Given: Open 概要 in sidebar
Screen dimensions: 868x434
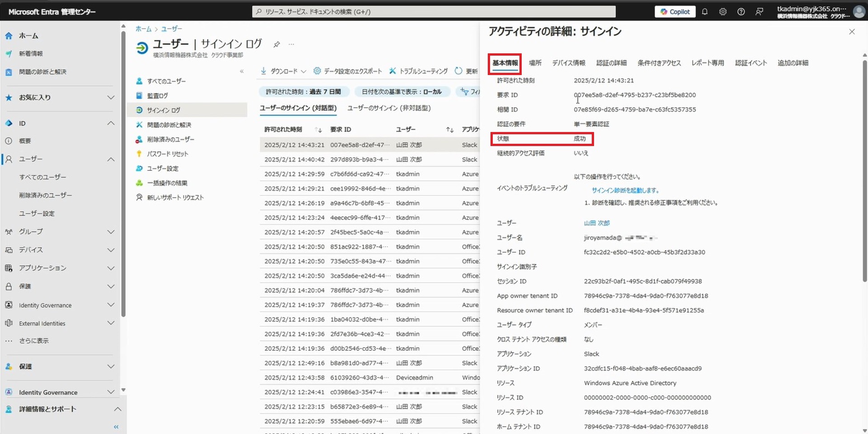Looking at the screenshot, I should tap(25, 141).
